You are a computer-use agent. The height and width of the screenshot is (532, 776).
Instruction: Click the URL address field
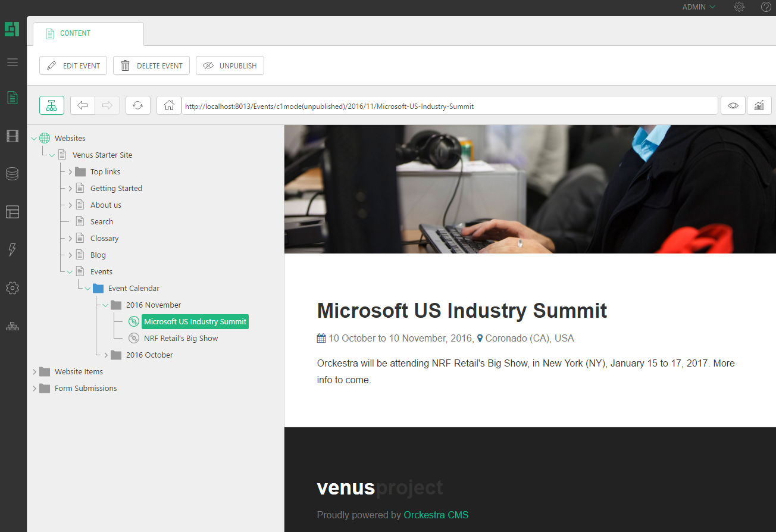click(449, 106)
